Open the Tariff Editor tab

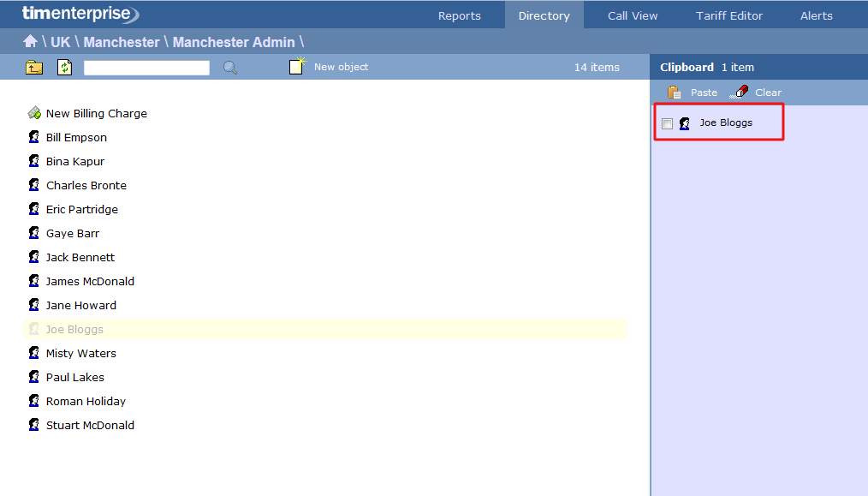[x=728, y=15]
